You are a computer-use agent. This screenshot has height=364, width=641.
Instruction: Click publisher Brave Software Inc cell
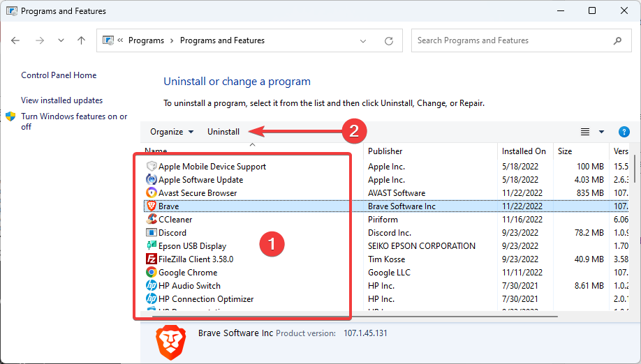coord(402,206)
